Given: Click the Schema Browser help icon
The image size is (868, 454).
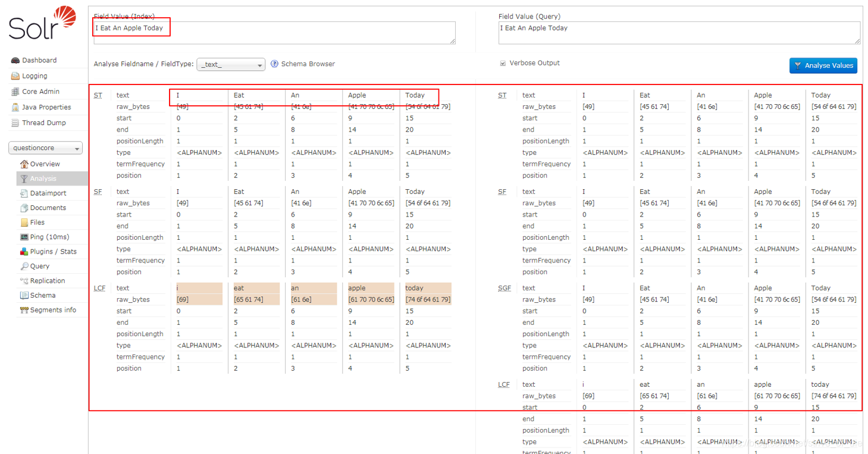Looking at the screenshot, I should pos(275,64).
